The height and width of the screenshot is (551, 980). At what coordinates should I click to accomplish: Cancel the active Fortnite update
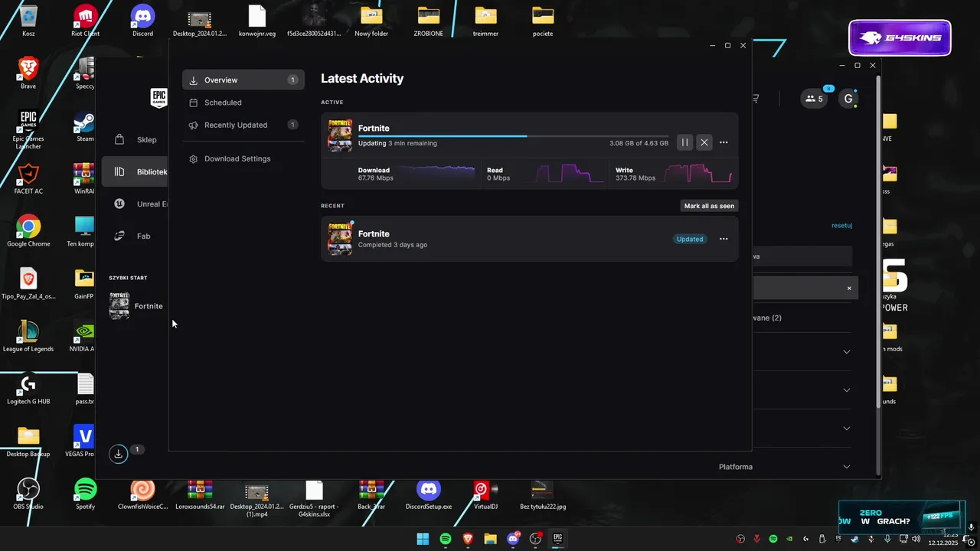[x=704, y=142]
